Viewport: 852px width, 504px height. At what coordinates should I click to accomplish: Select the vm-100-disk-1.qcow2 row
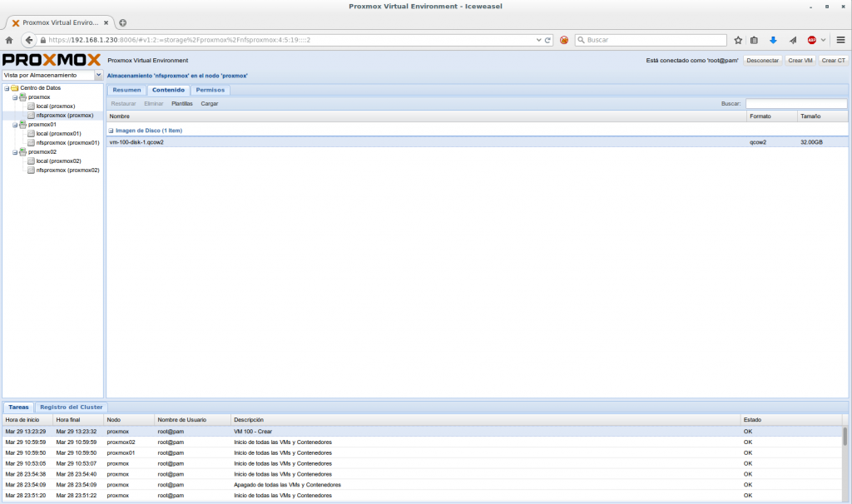point(416,142)
